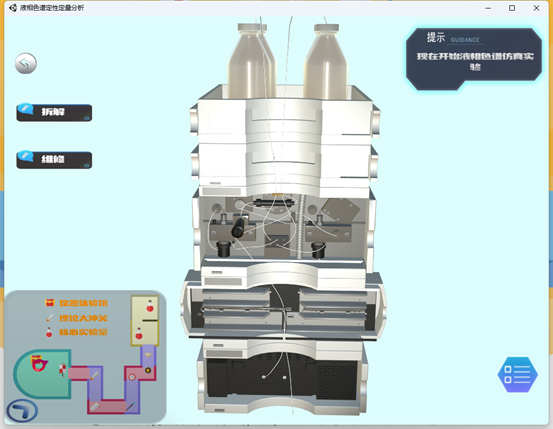Click the left solvent bottle on the instrument

click(x=252, y=61)
